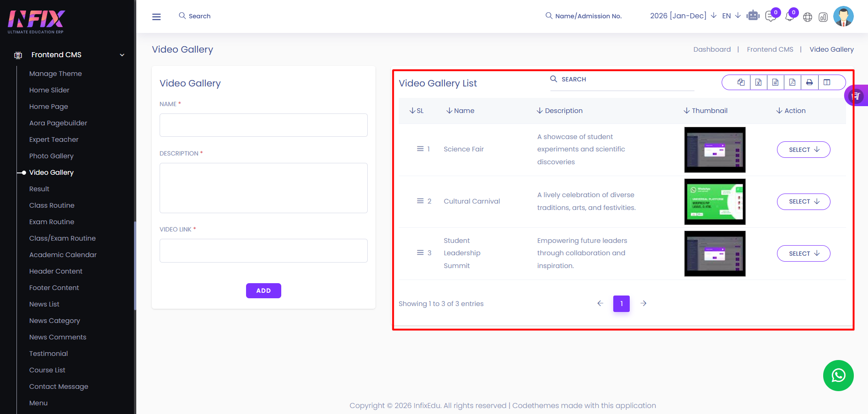Click the sidebar vertical scrollbar
Viewport: 868px width, 414px height.
point(135,265)
